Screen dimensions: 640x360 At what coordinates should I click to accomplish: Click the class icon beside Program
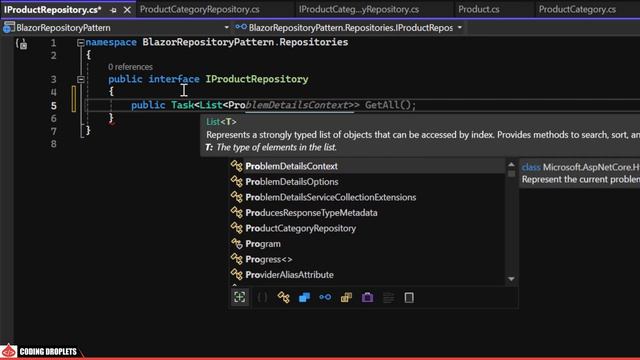point(237,243)
